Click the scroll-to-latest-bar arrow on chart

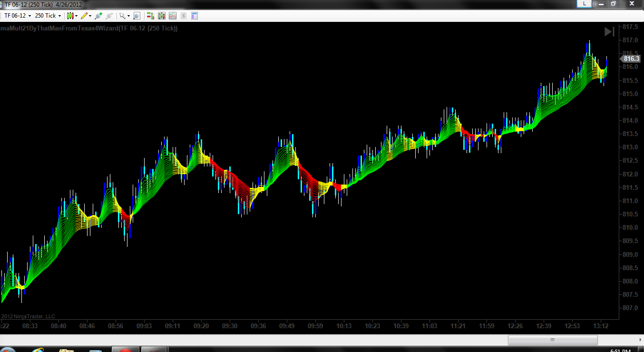pyautogui.click(x=609, y=32)
